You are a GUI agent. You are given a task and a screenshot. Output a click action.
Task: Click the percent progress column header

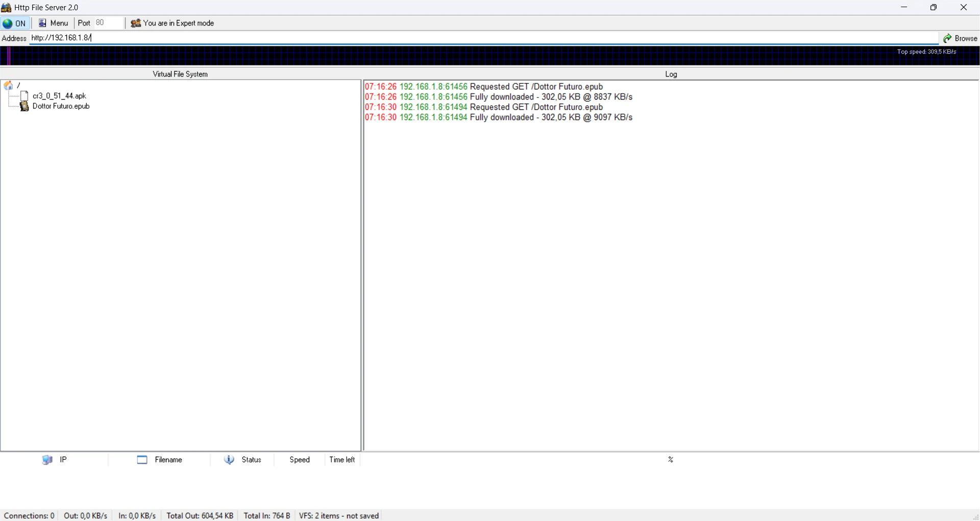(671, 460)
